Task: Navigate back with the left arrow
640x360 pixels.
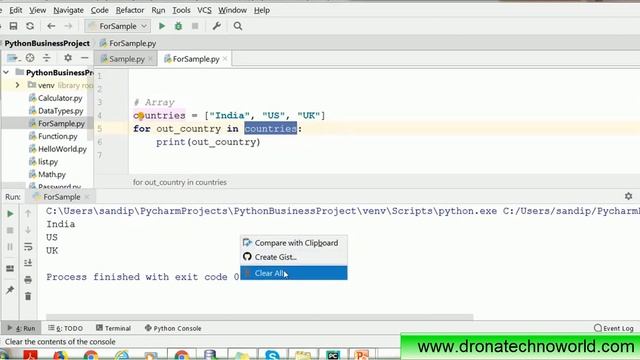Action: (51, 26)
